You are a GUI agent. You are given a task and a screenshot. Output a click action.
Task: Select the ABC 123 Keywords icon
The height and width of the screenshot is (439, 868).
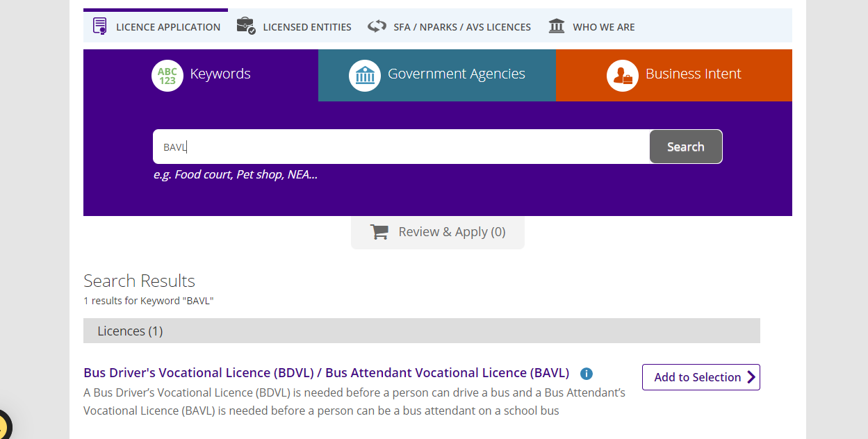point(167,76)
